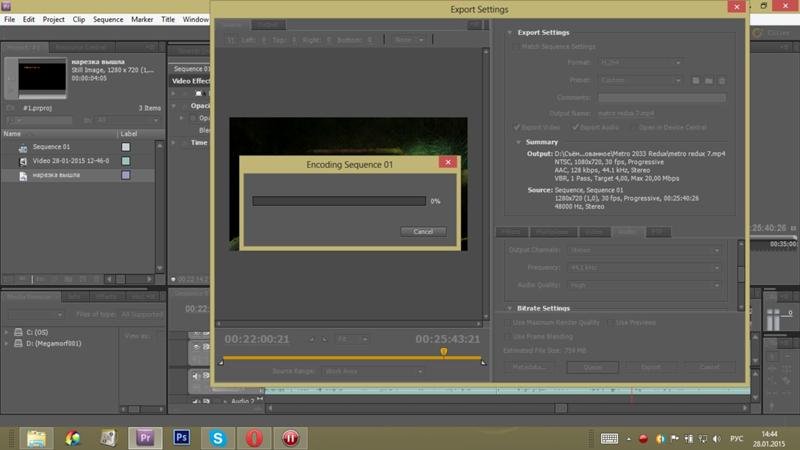Expand the D: (Megamorf001) drive
800x450 pixels.
[x=6, y=343]
